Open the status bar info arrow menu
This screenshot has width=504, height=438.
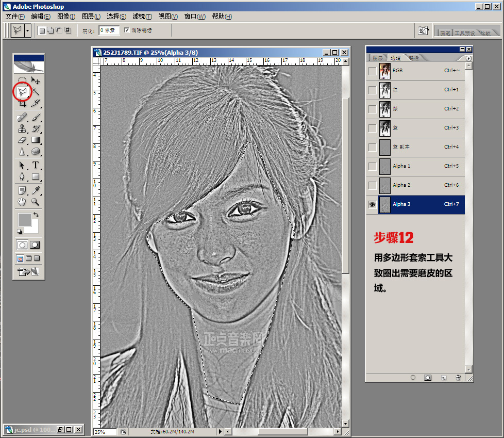[221, 431]
